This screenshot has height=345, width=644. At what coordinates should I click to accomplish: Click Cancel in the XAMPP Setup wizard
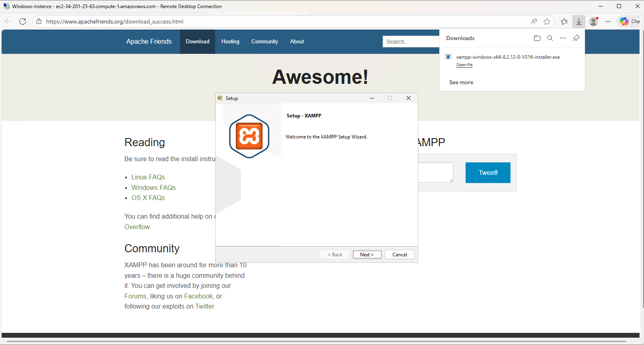(400, 254)
